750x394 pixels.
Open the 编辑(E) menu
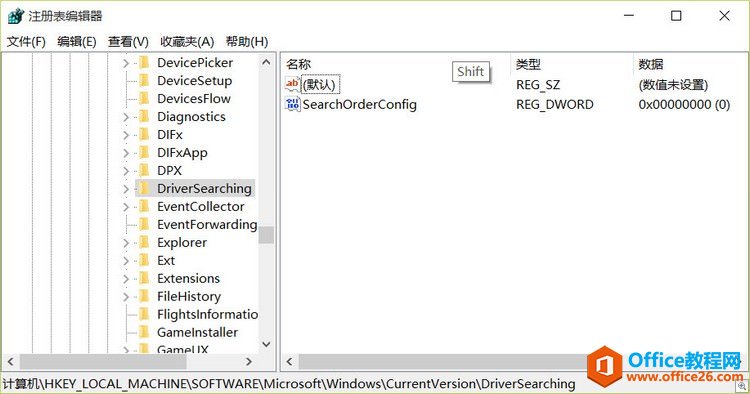tap(77, 42)
